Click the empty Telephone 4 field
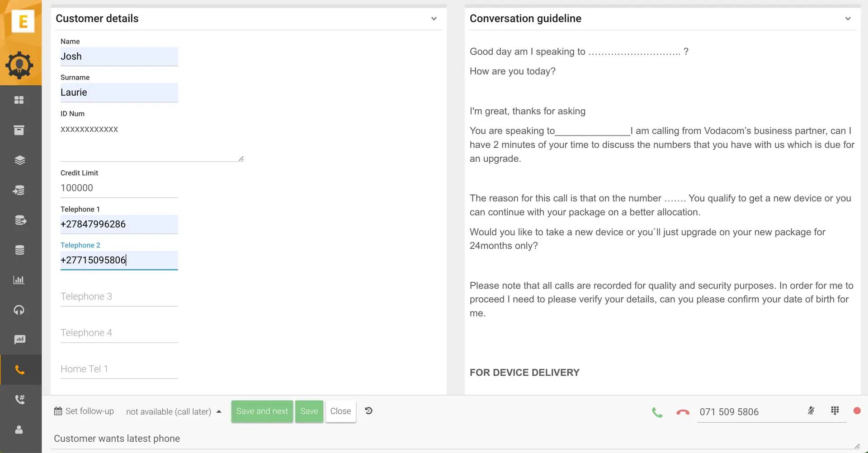Screen dimensions: 868x453 tap(119, 333)
